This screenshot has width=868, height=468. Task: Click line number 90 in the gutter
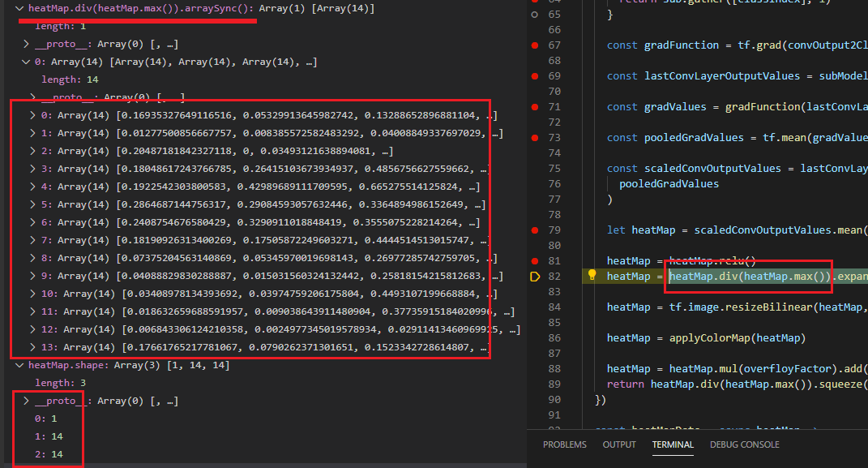[x=554, y=400]
